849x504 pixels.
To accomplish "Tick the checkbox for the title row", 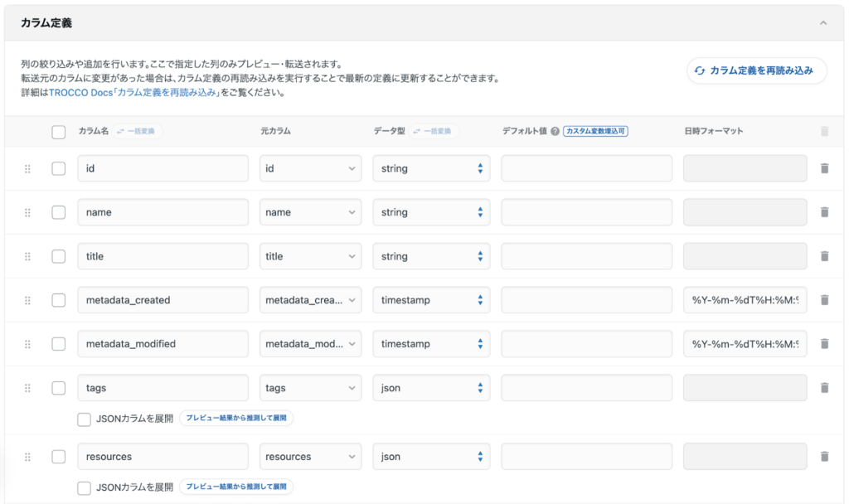I will (58, 256).
